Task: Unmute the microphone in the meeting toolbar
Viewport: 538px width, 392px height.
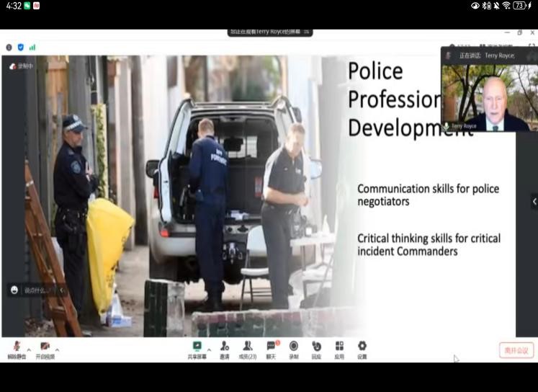Action: [16, 347]
